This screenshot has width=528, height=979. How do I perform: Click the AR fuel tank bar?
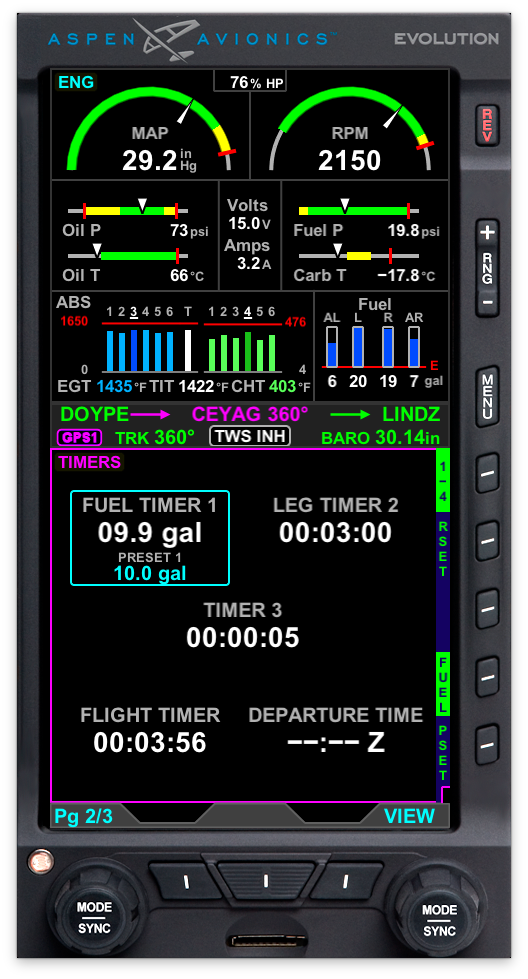[414, 347]
